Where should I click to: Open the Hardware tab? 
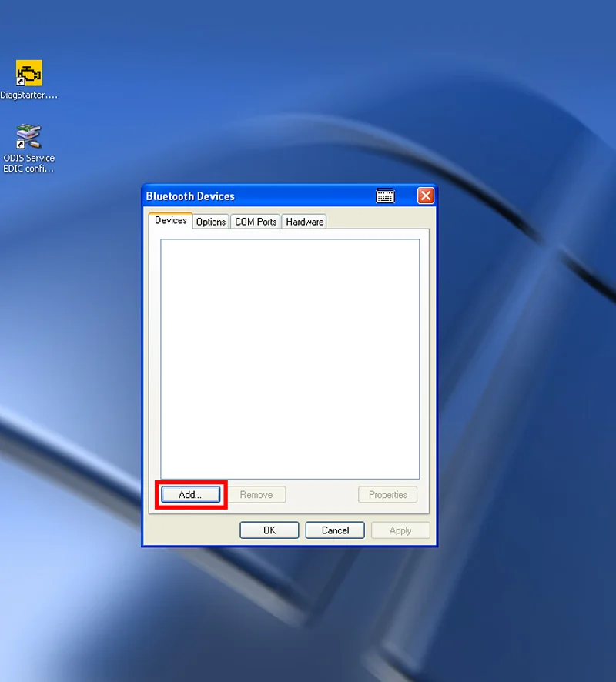pos(304,222)
